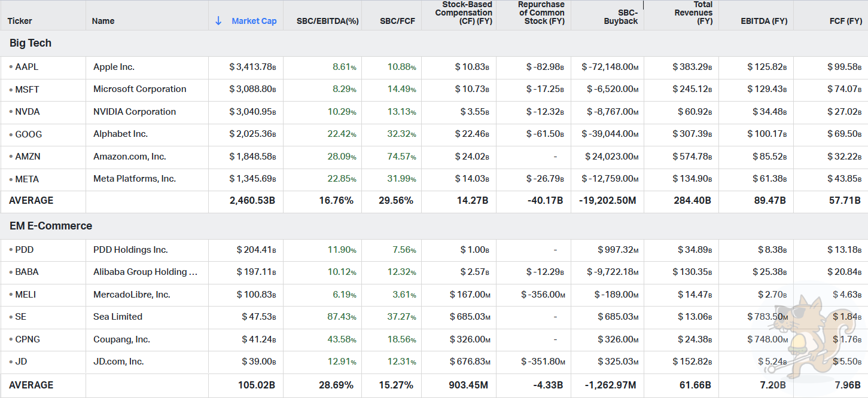Open the MELI ticker
The height and width of the screenshot is (398, 868).
pos(26,295)
